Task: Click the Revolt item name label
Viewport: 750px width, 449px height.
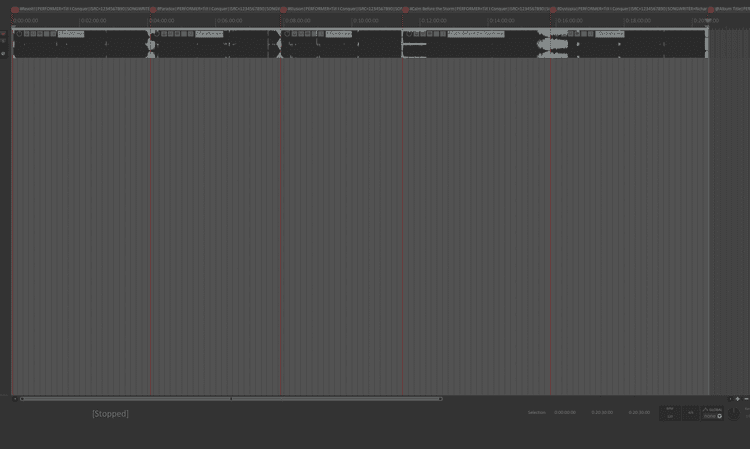Action: click(71, 34)
